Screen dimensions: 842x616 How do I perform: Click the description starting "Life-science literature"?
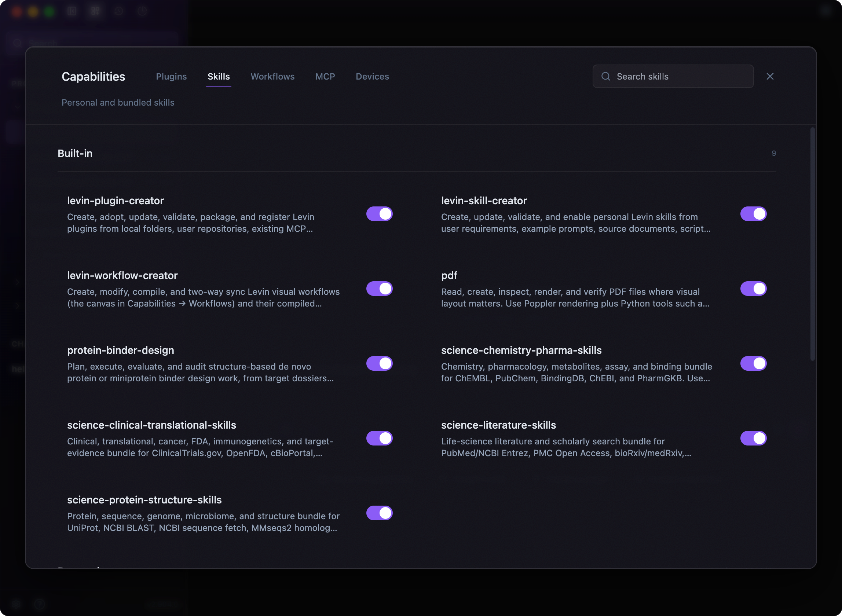566,447
